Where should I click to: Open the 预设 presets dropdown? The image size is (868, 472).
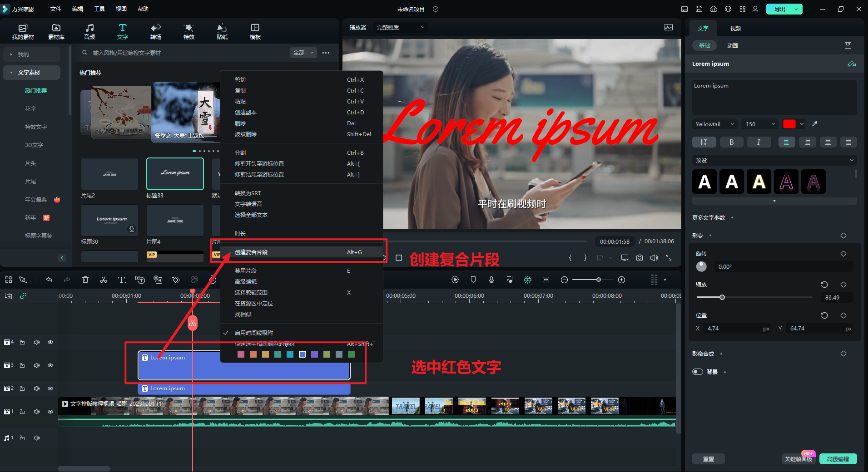(774, 160)
